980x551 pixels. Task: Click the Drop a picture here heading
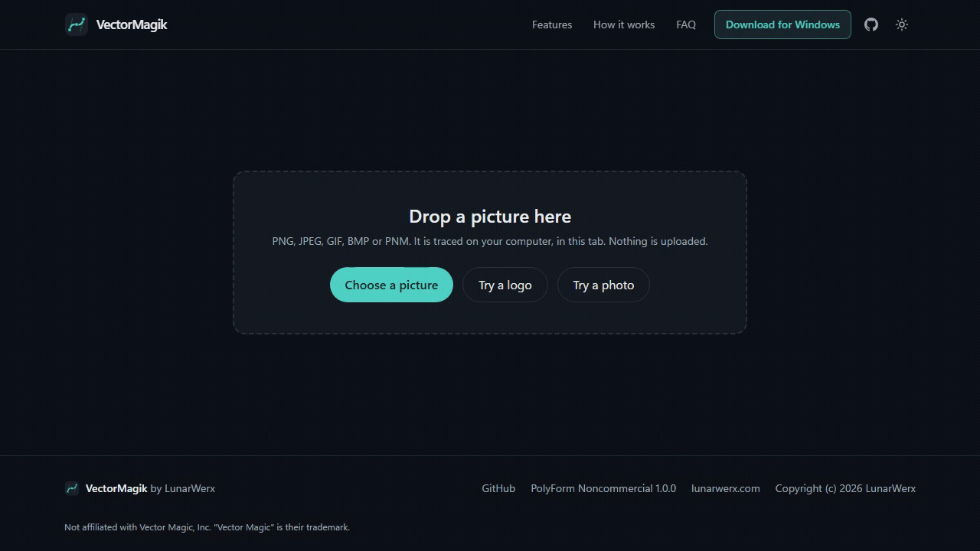point(490,217)
